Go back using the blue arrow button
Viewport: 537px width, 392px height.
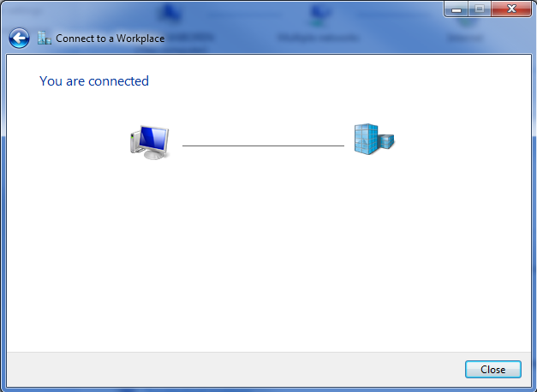point(19,38)
